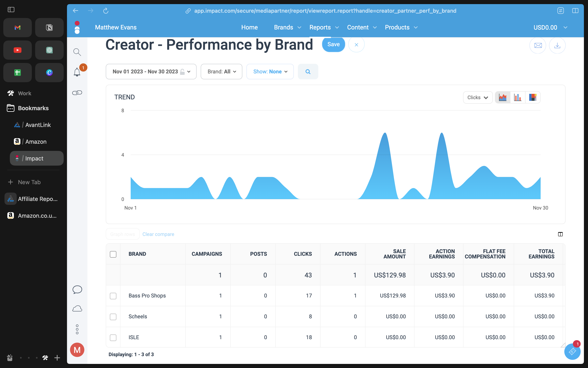
Task: Go to the Home menu
Action: (x=249, y=27)
